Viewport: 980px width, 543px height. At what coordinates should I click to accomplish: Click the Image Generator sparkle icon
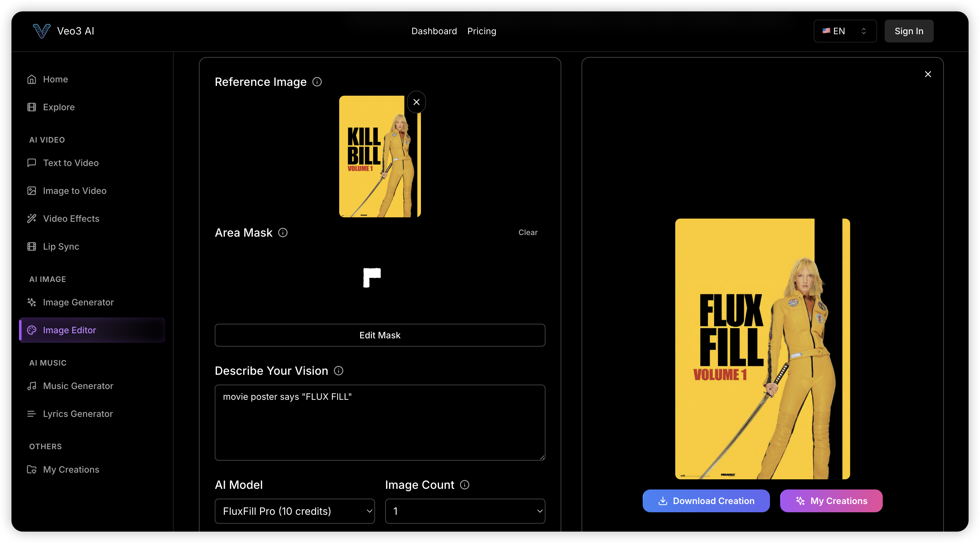32,302
